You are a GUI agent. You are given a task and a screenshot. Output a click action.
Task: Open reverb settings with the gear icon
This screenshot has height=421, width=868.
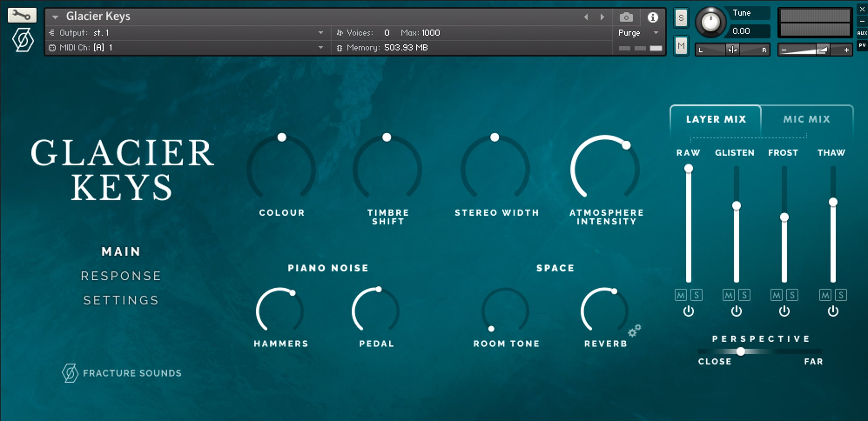[634, 331]
